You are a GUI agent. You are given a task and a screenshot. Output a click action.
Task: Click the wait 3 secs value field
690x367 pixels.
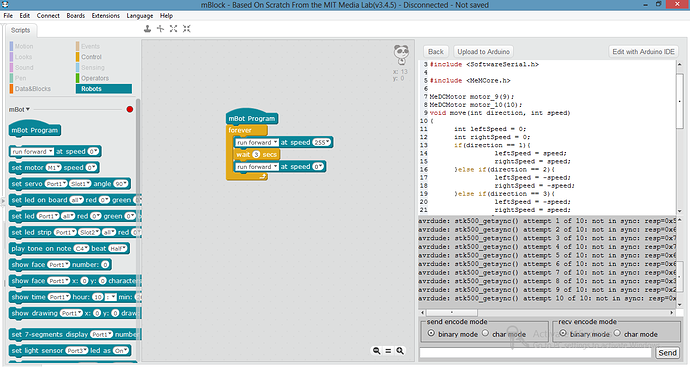(256, 154)
